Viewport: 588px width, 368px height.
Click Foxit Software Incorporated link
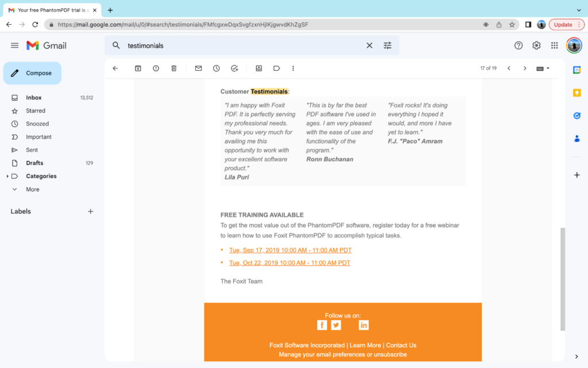pos(307,345)
